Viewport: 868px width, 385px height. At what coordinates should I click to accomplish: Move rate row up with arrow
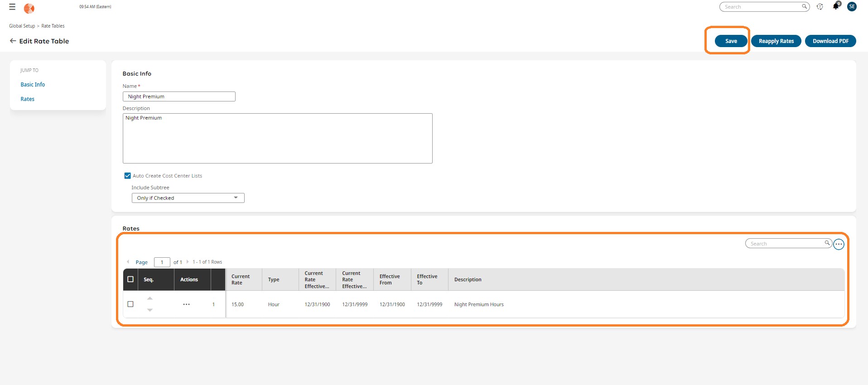[150, 298]
